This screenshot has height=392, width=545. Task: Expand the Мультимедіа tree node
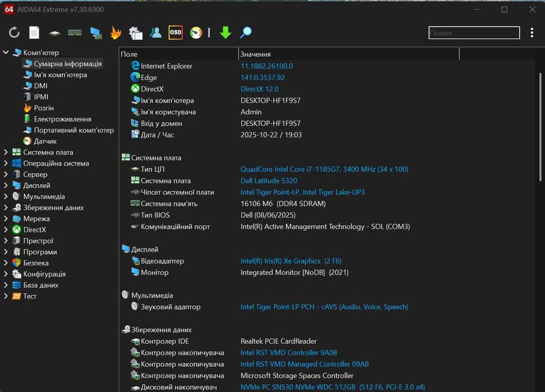coord(6,197)
